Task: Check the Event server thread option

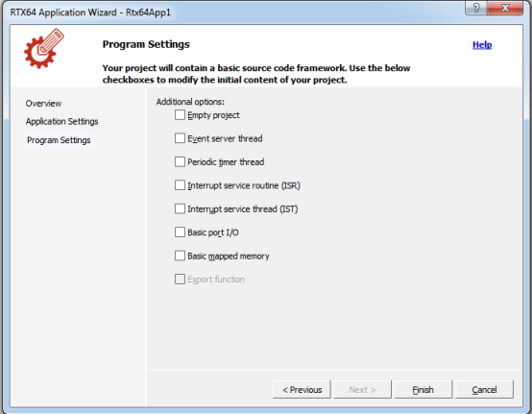Action: (x=180, y=138)
